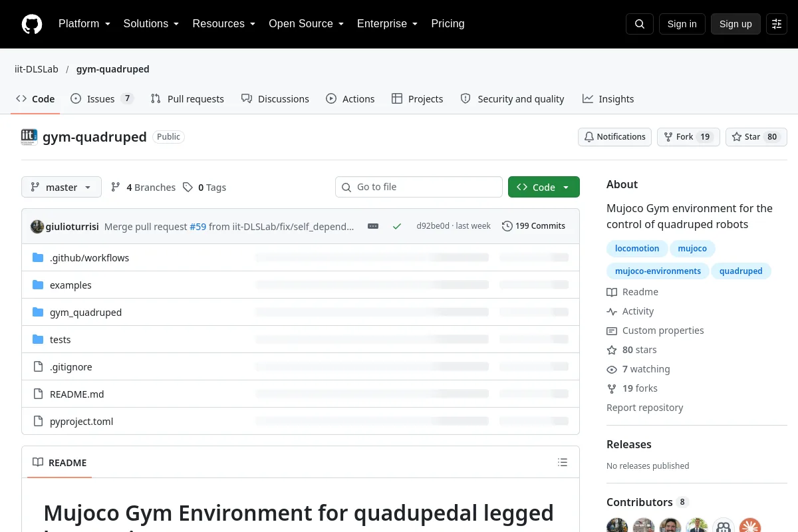The width and height of the screenshot is (798, 532).
Task: Open Contributors list heading
Action: click(648, 502)
